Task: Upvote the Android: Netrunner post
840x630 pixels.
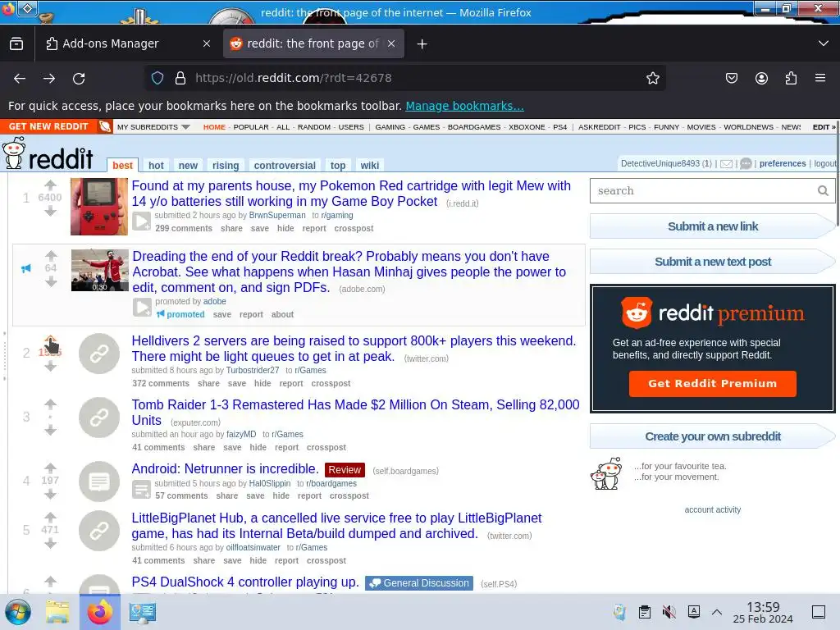Action: pos(50,468)
